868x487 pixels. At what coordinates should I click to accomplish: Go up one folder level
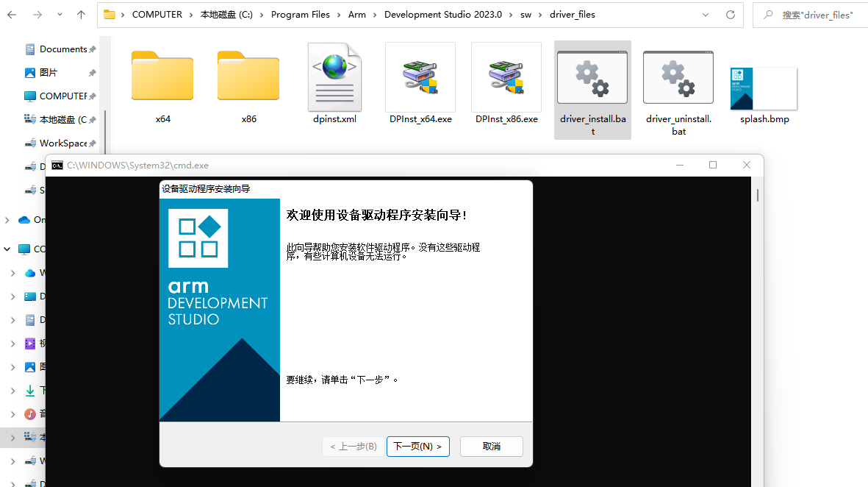pos(81,15)
